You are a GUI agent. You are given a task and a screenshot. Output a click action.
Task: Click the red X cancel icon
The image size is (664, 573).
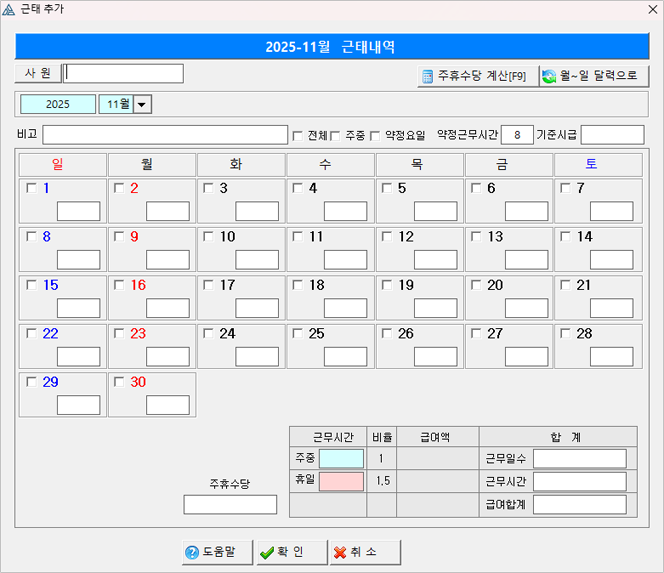coord(340,552)
